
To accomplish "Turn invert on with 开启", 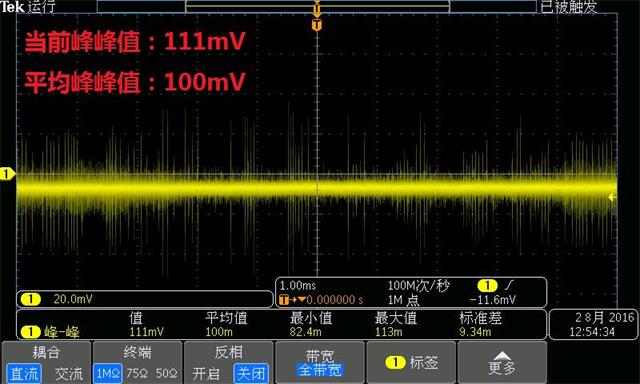I will pyautogui.click(x=206, y=374).
